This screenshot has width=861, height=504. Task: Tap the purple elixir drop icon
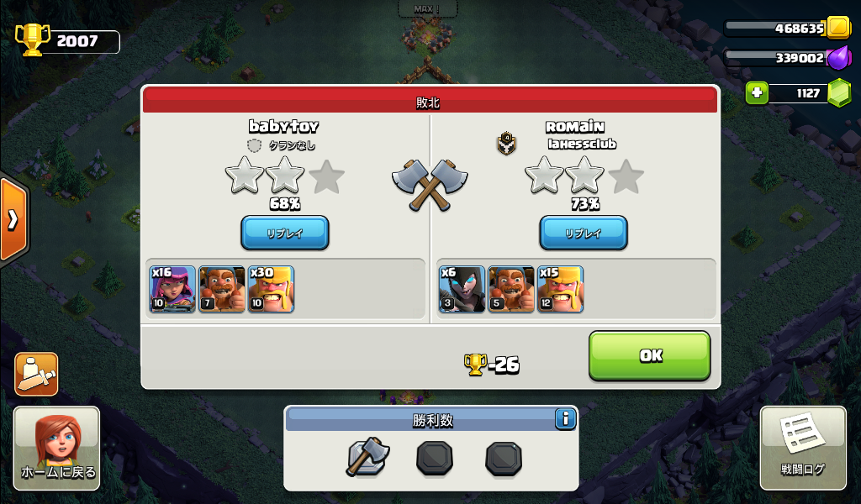pos(838,58)
